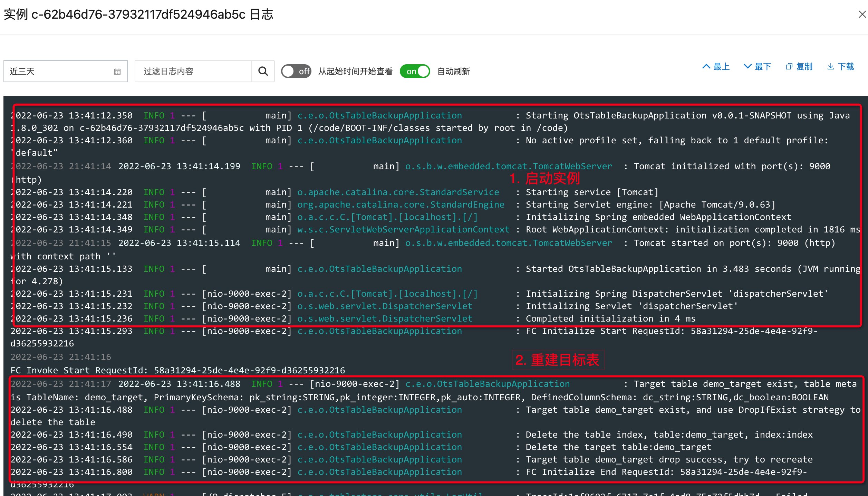Click the 下载 download icon
This screenshot has height=496, width=868.
tap(831, 67)
